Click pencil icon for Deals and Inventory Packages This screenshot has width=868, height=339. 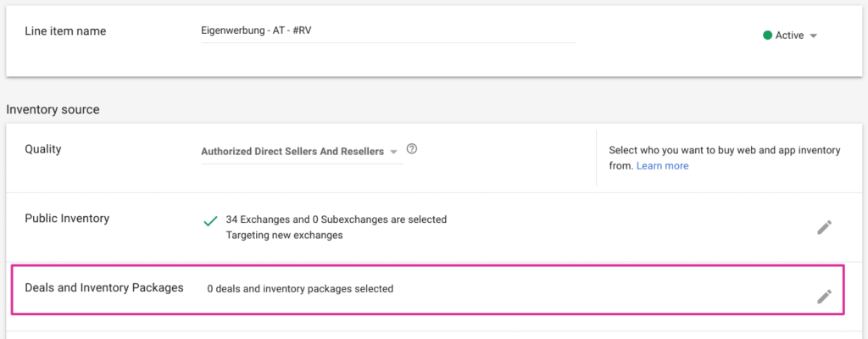coord(824,296)
